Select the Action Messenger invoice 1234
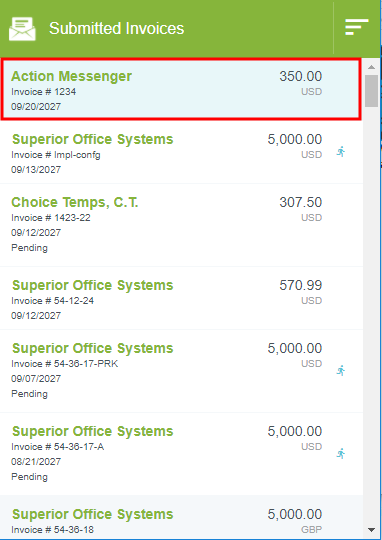Image resolution: width=382 pixels, height=540 pixels. pos(181,90)
